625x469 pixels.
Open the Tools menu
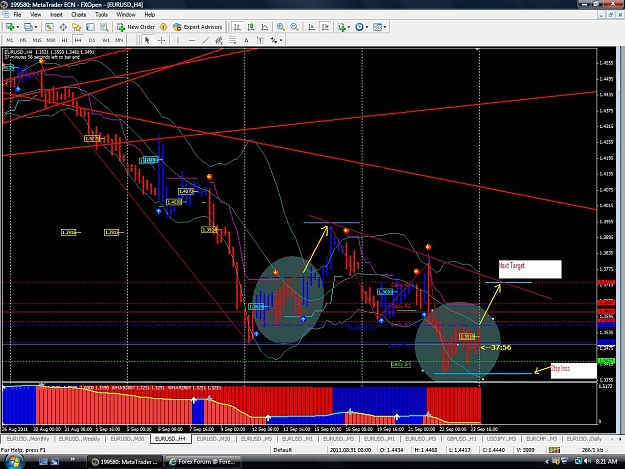pos(101,15)
